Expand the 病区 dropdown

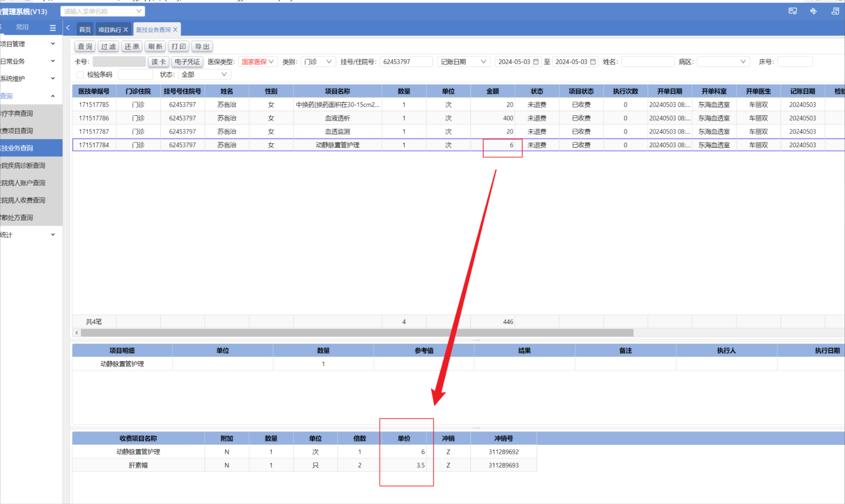(723, 62)
